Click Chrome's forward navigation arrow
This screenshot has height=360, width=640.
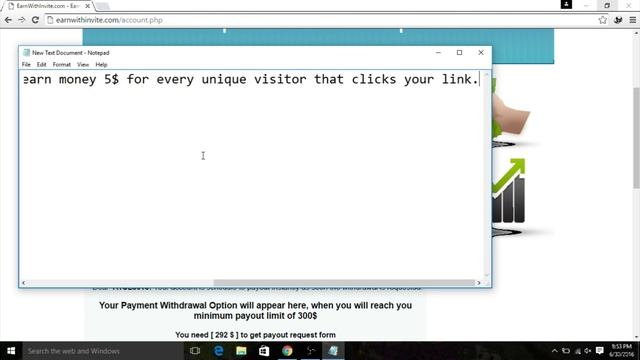point(22,20)
